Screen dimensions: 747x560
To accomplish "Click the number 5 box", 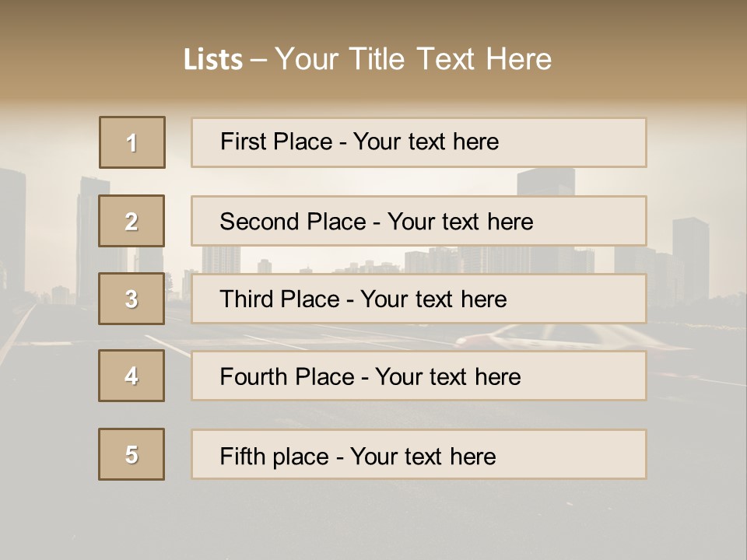I will tap(132, 454).
